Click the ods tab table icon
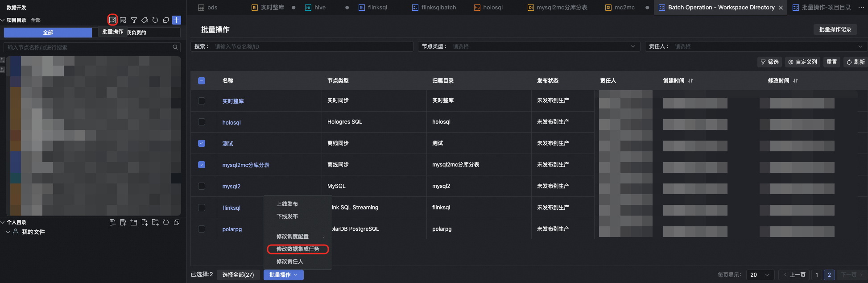868x283 pixels. (201, 8)
